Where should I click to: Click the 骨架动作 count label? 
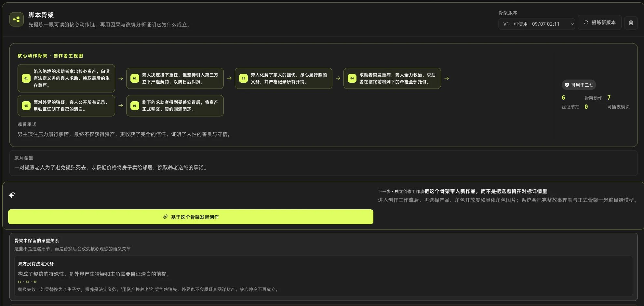[x=593, y=98]
